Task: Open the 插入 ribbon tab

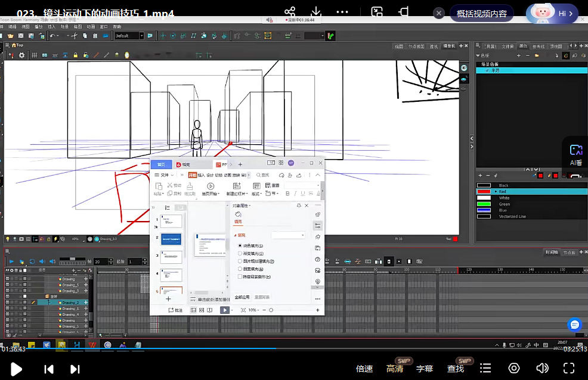Action: [x=201, y=175]
